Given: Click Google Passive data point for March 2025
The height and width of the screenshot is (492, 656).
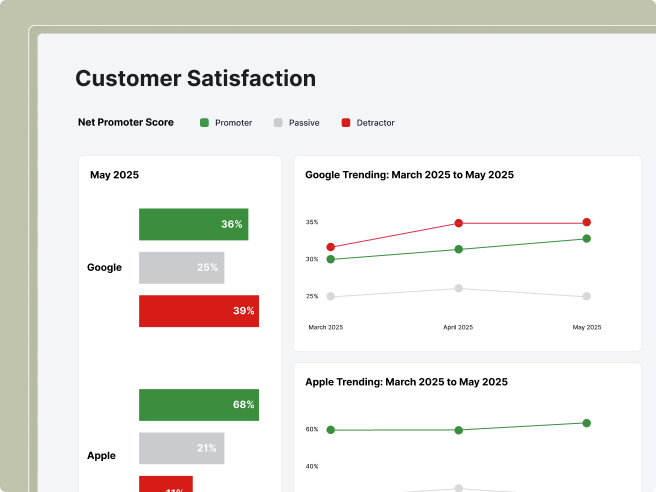Looking at the screenshot, I should pos(331,296).
